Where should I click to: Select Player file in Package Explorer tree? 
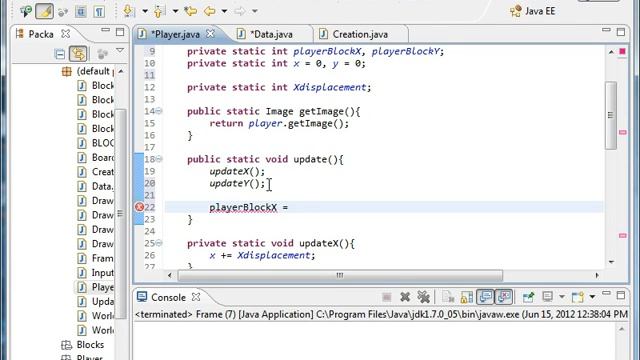coord(96,287)
